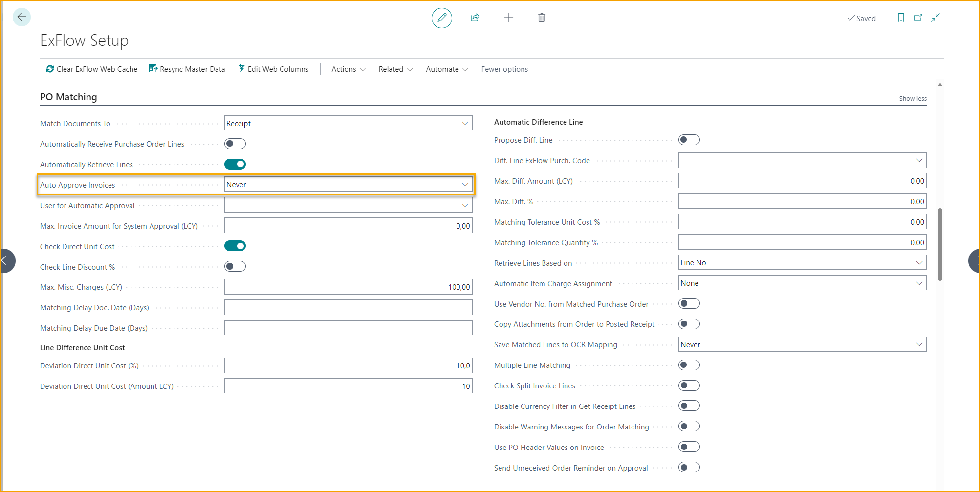980x492 pixels.
Task: Enable Propose Diff. Line
Action: (689, 140)
